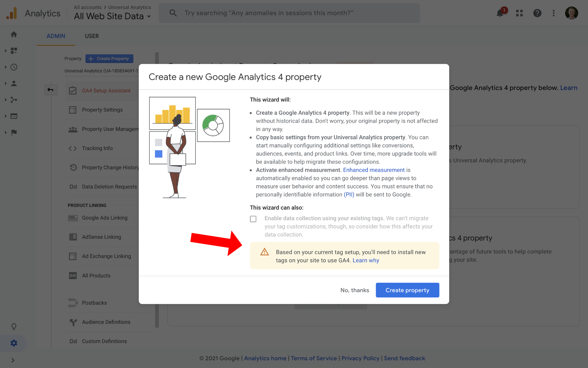
Task: Click the Postbacks arrows icon
Action: pyautogui.click(x=73, y=303)
